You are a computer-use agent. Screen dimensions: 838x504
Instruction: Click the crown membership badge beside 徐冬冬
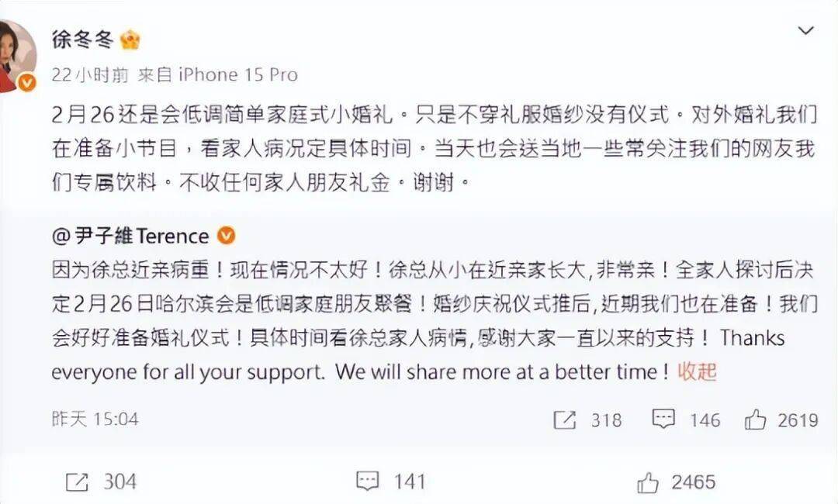[x=130, y=40]
